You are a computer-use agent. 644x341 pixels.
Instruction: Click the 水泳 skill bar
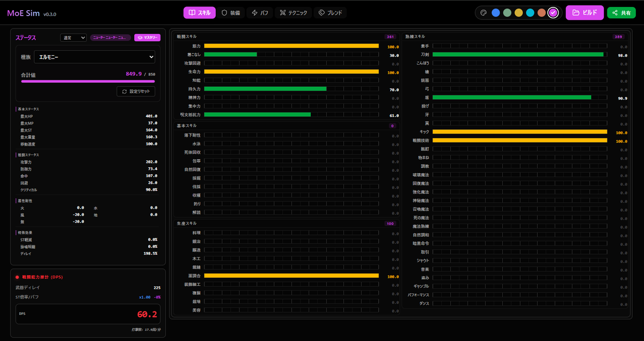(x=291, y=144)
